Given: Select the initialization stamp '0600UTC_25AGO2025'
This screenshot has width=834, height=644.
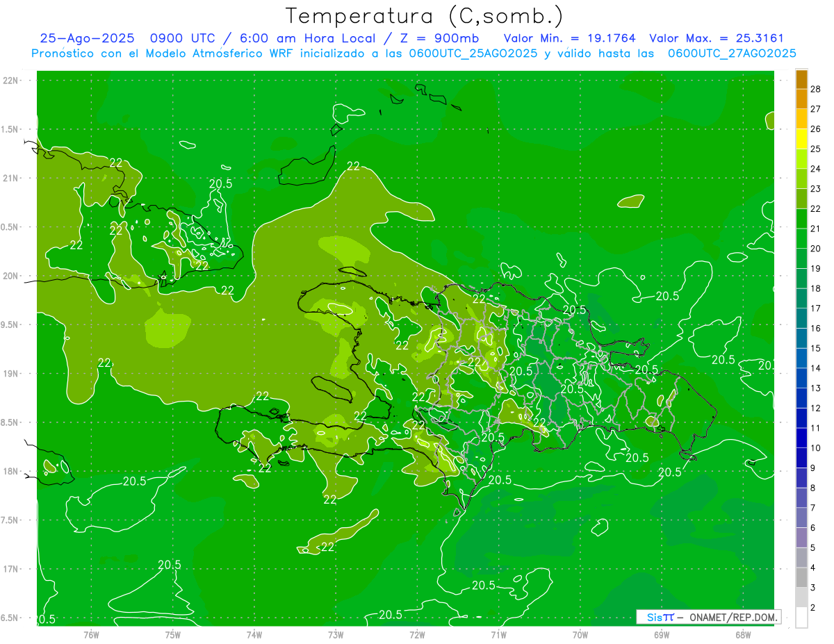Looking at the screenshot, I should [x=473, y=53].
